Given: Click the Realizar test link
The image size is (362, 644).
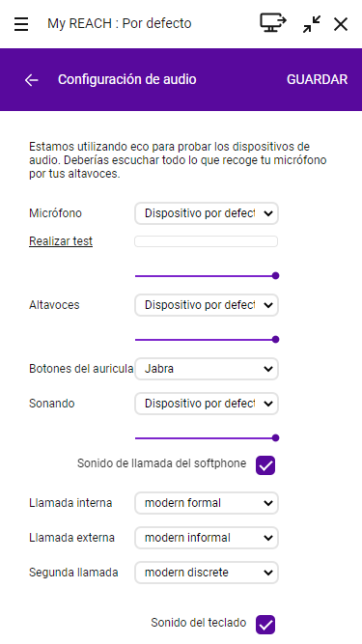Looking at the screenshot, I should (x=61, y=241).
